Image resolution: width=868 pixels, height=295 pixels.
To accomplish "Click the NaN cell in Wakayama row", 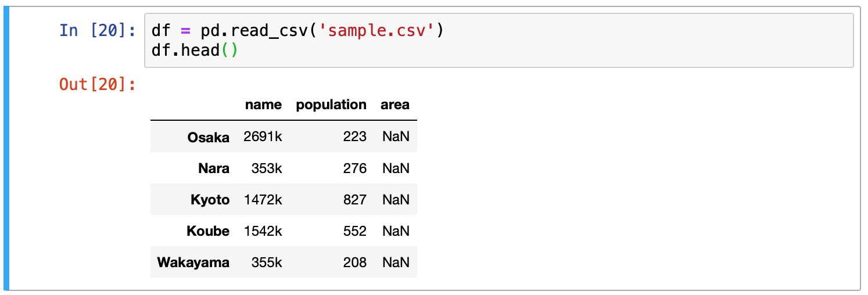I will tap(396, 262).
